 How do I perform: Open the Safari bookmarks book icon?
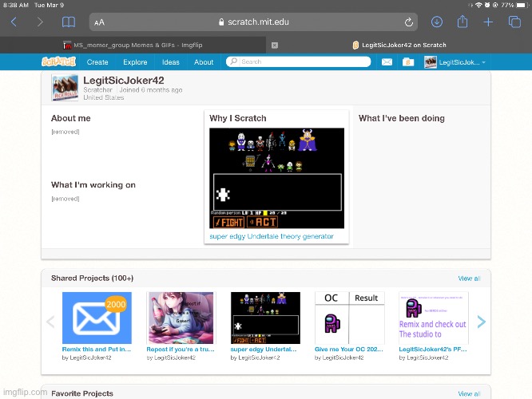[x=69, y=22]
